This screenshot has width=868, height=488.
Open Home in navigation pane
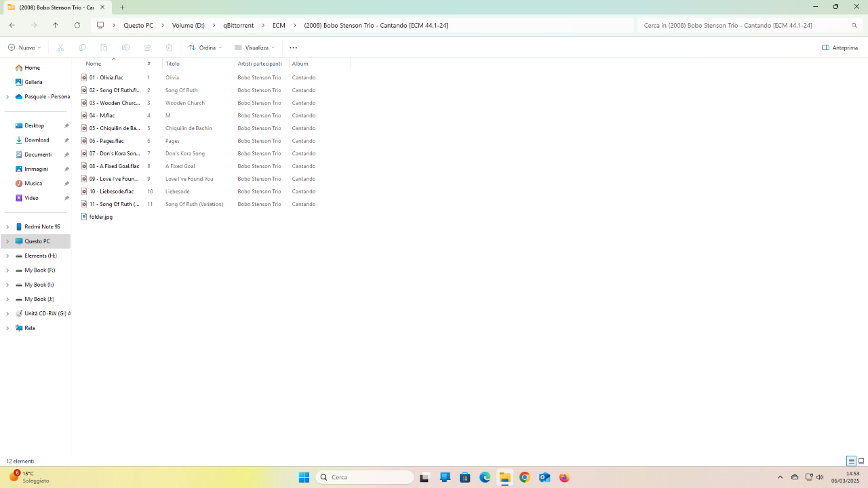tap(32, 68)
